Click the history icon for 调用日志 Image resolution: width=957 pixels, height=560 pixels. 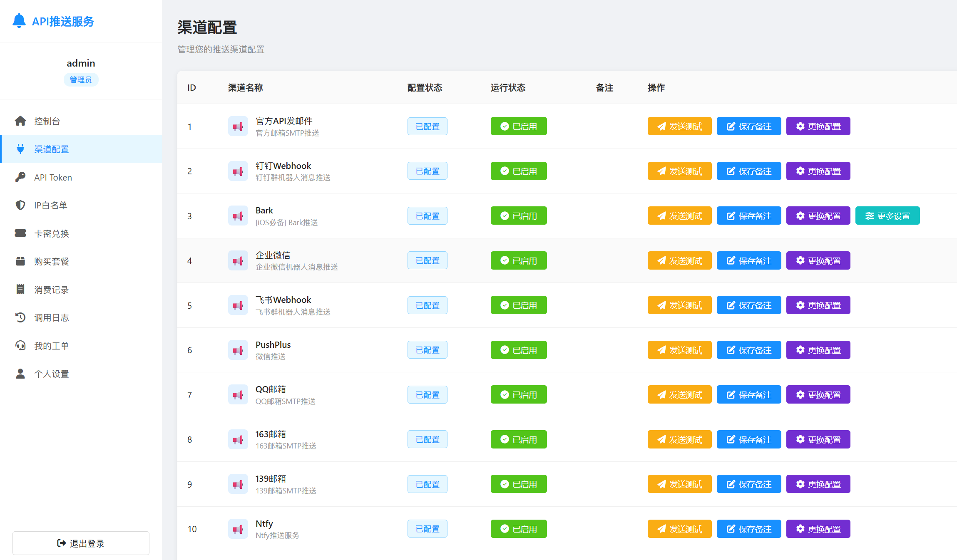[20, 317]
